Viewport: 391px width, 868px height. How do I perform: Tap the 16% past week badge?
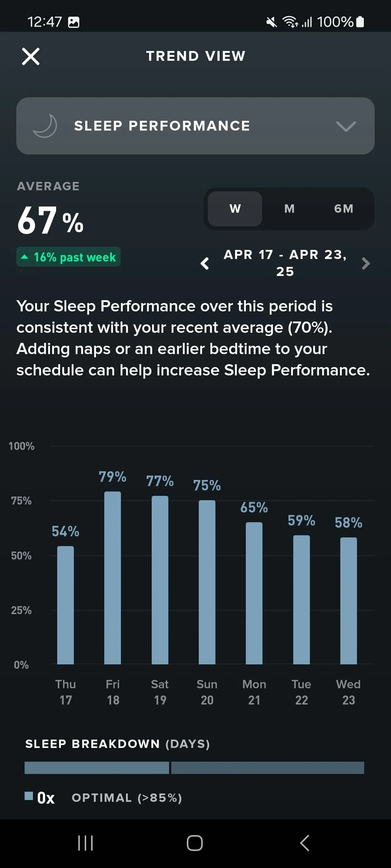click(68, 257)
